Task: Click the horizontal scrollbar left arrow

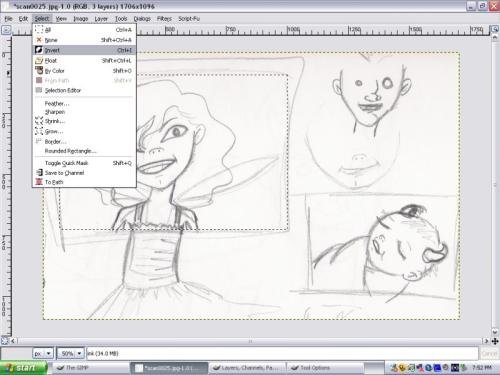Action: [x=13, y=341]
